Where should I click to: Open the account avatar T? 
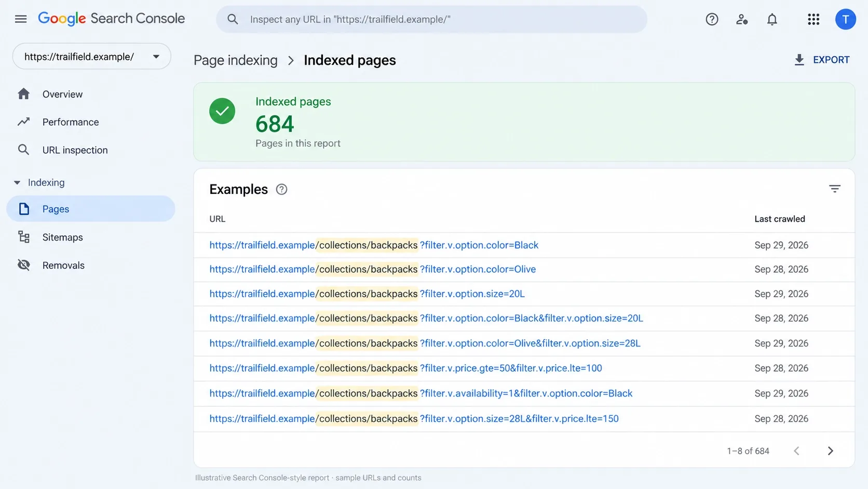845,19
